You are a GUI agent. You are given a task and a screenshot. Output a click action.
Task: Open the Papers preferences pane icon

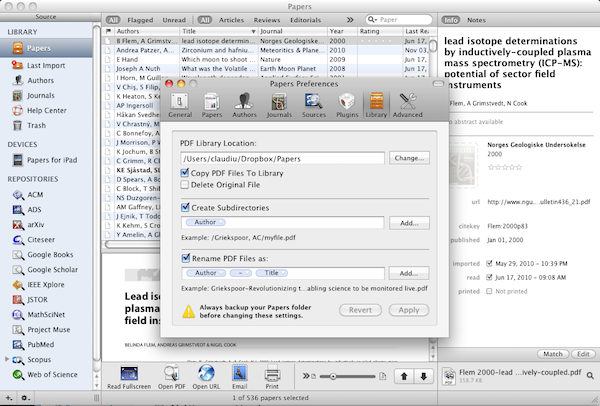coord(212,105)
